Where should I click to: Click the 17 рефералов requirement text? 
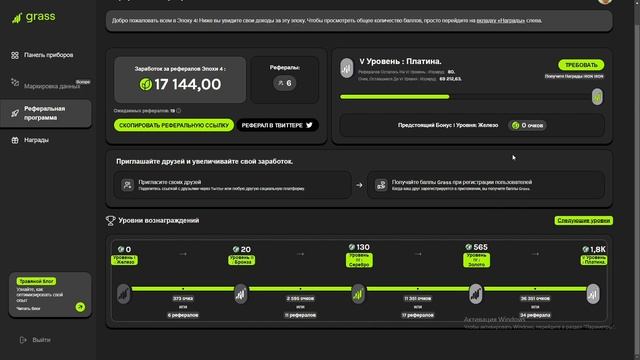[418, 315]
